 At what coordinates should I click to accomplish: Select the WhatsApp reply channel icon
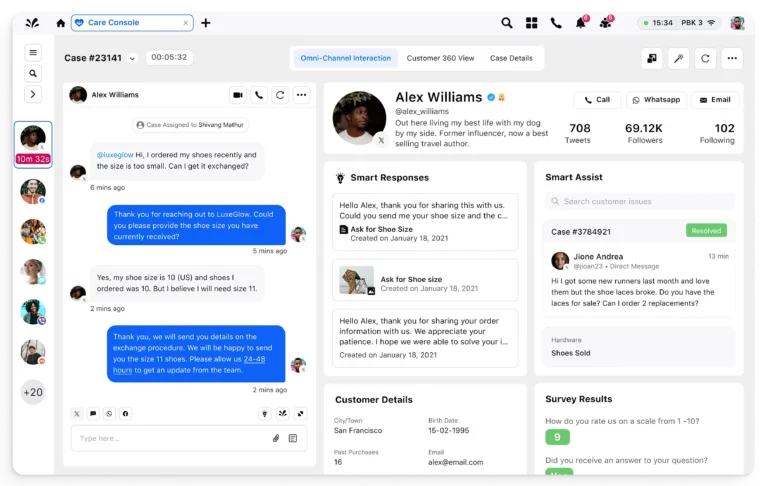click(x=109, y=413)
